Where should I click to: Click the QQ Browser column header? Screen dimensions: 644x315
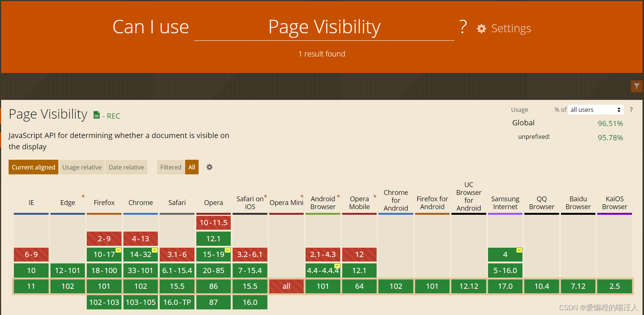coord(542,202)
